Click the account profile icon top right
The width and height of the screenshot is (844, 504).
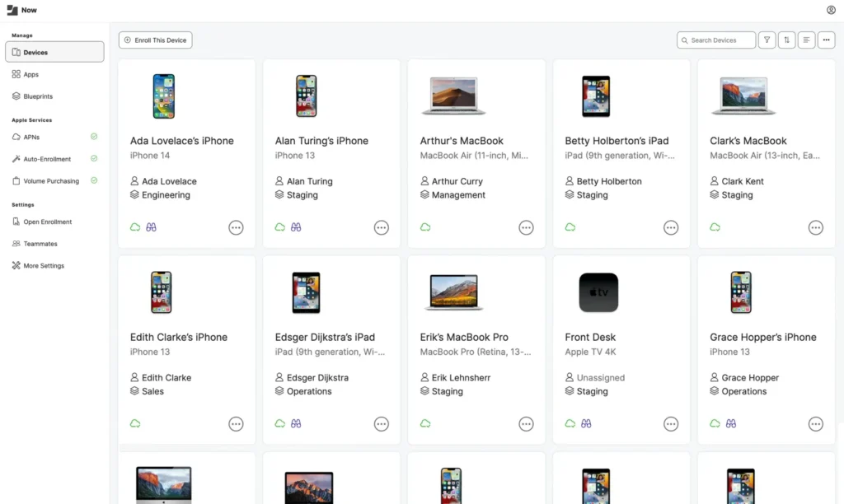(832, 10)
